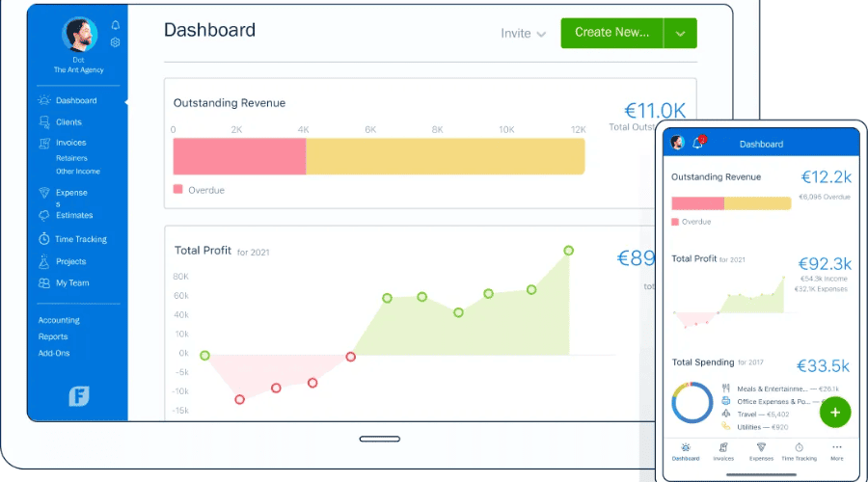
Task: Click the highest green profit chart point
Action: pos(569,251)
